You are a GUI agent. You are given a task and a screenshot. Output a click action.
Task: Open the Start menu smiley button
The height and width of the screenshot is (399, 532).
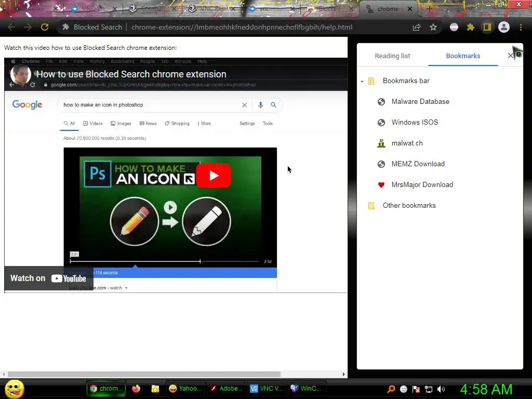coord(14,389)
